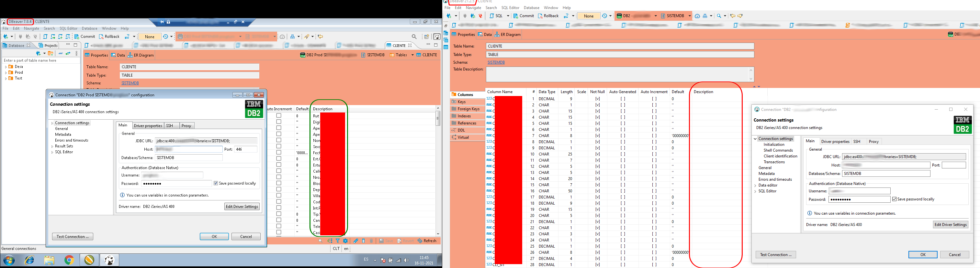Switch to ER Diagram tab in DBeaver 7.0.4
Viewport: 980px width, 268px height.
point(141,55)
